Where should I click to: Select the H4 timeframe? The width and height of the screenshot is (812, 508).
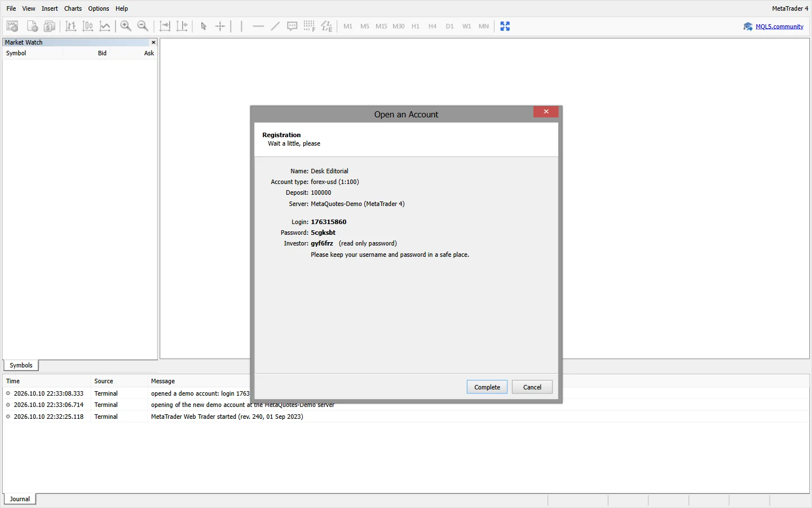click(433, 27)
